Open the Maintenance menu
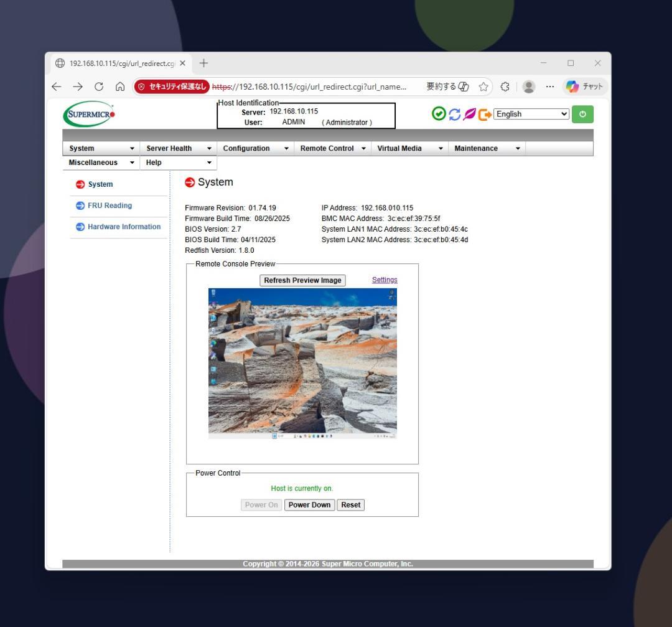672x627 pixels. (487, 148)
